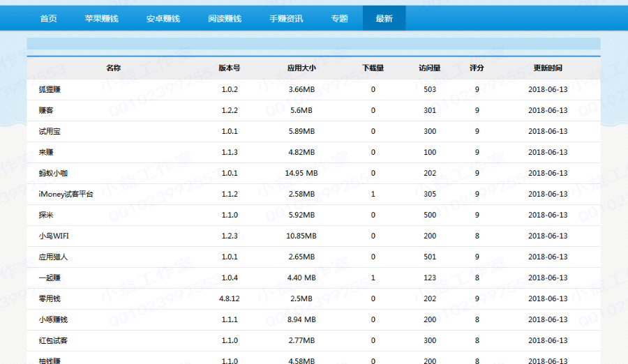Image resolution: width=628 pixels, height=364 pixels.
Task: Click size 3.66MB in 狐狸赚 row
Action: pos(301,89)
